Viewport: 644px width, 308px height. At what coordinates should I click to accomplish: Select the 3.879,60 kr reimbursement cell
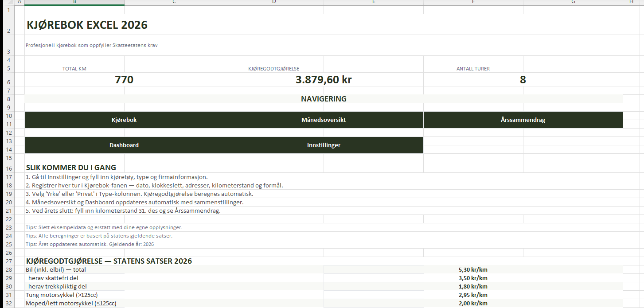324,80
